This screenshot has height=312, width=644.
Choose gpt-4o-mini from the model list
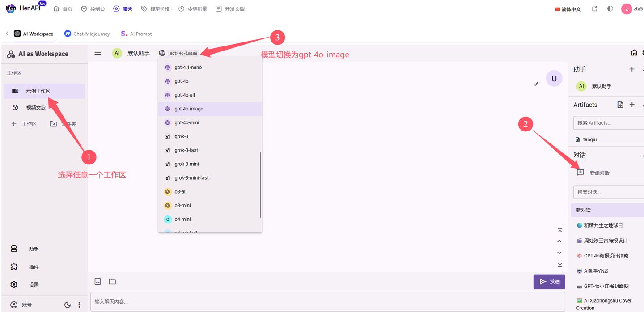[210, 123]
